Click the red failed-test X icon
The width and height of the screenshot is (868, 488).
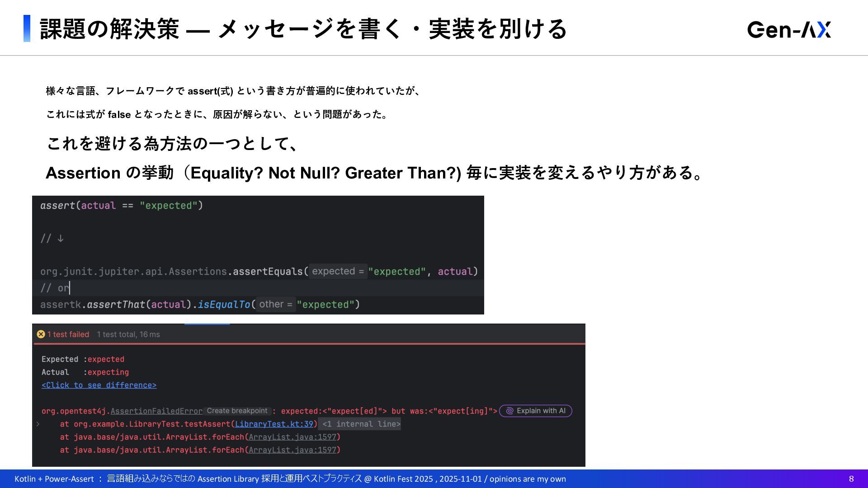pyautogui.click(x=41, y=334)
